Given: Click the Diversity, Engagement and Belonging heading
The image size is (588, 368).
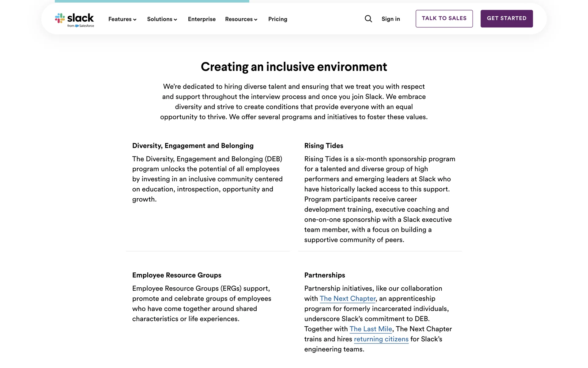Looking at the screenshot, I should pyautogui.click(x=193, y=146).
